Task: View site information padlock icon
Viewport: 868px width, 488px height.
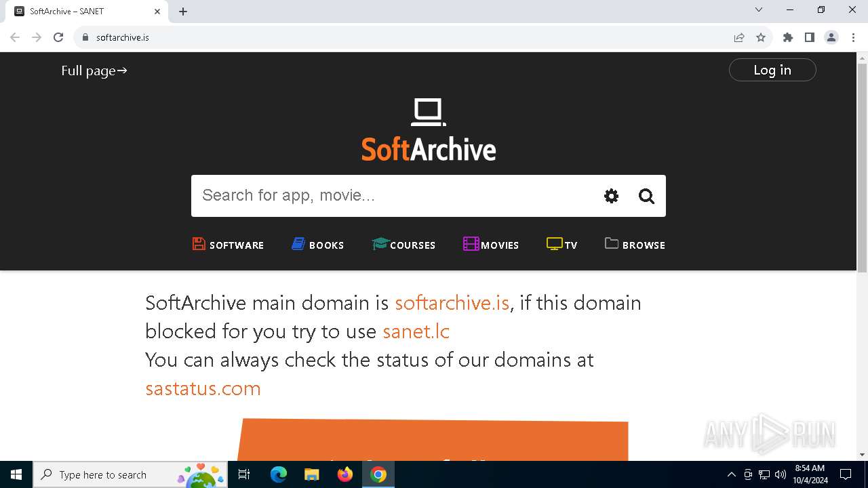Action: (85, 37)
